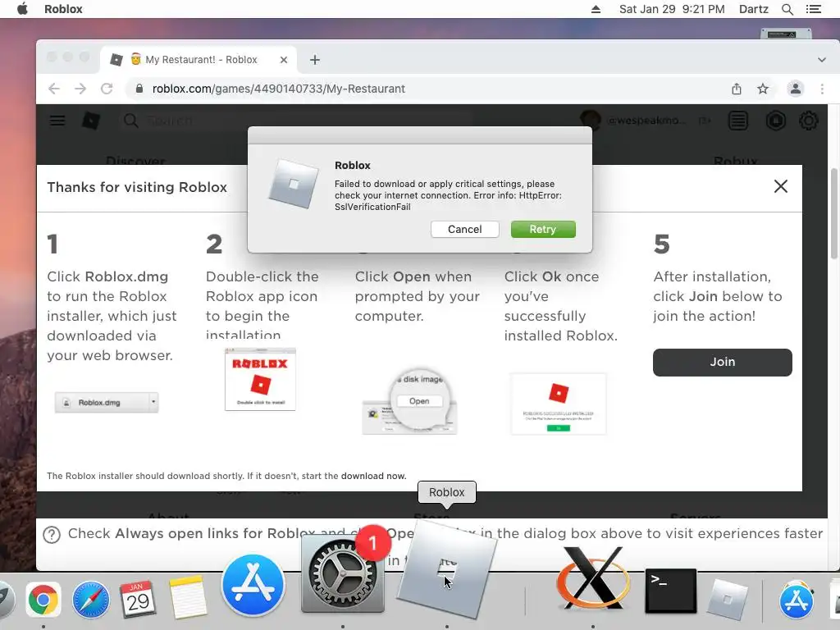Image resolution: width=840 pixels, height=630 pixels.
Task: Open Chrome from the dock
Action: [x=43, y=599]
